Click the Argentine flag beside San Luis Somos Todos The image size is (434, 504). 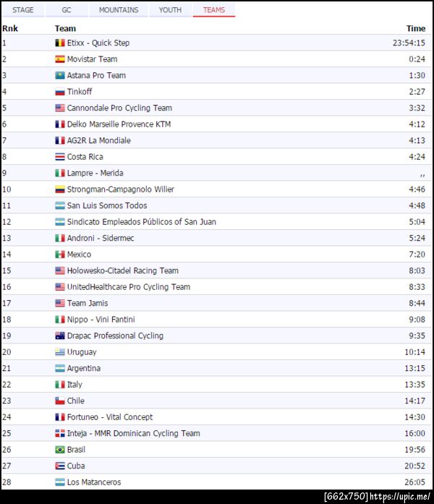(x=60, y=205)
